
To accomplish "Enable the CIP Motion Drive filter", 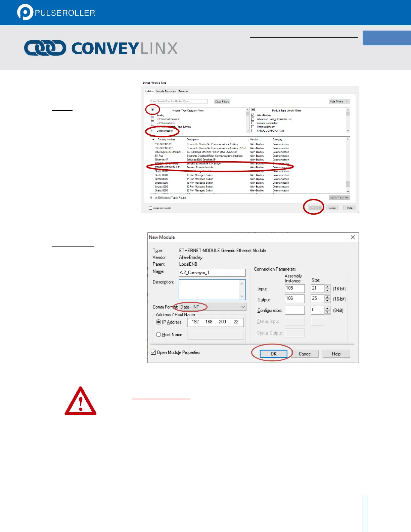I will [153, 123].
